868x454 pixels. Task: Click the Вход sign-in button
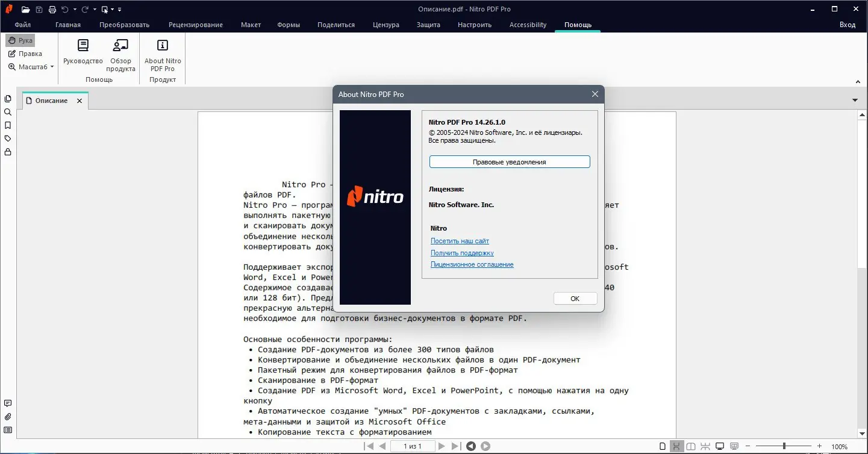pyautogui.click(x=848, y=25)
